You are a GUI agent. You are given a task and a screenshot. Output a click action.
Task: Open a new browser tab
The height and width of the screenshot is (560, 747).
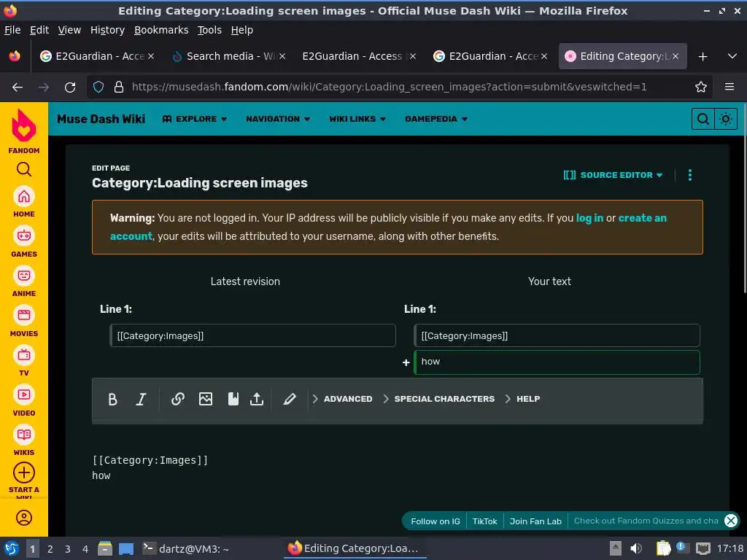click(x=703, y=57)
